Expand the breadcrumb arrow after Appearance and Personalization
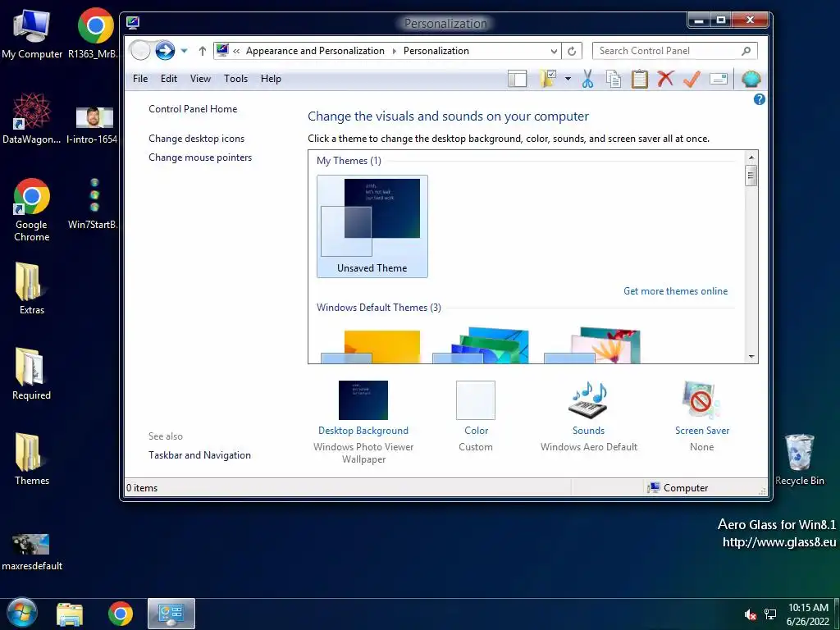Viewport: 840px width, 630px height. pos(395,52)
